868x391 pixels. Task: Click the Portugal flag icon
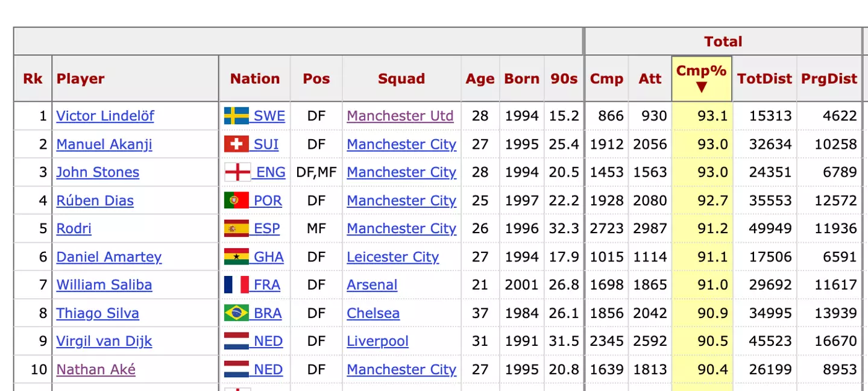point(236,200)
